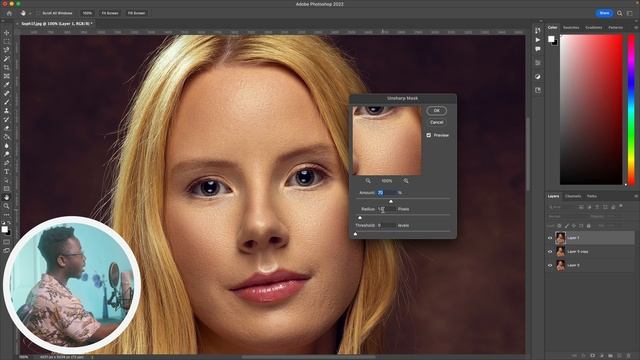
Task: Click the Radius slider handle
Action: (360, 218)
